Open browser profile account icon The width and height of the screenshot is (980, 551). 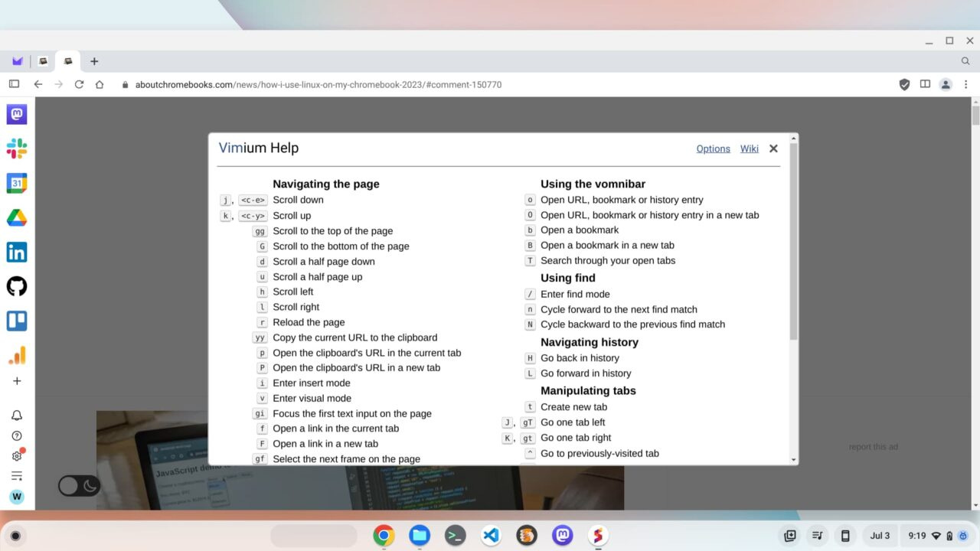[x=946, y=84]
